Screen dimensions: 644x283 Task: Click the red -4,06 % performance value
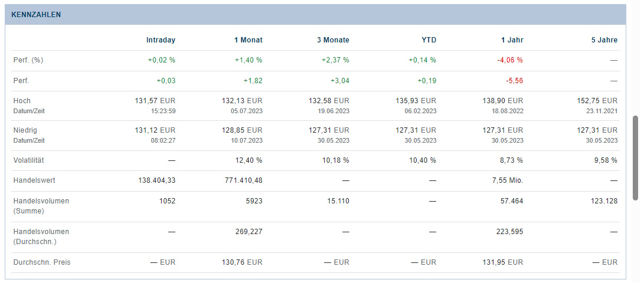510,60
